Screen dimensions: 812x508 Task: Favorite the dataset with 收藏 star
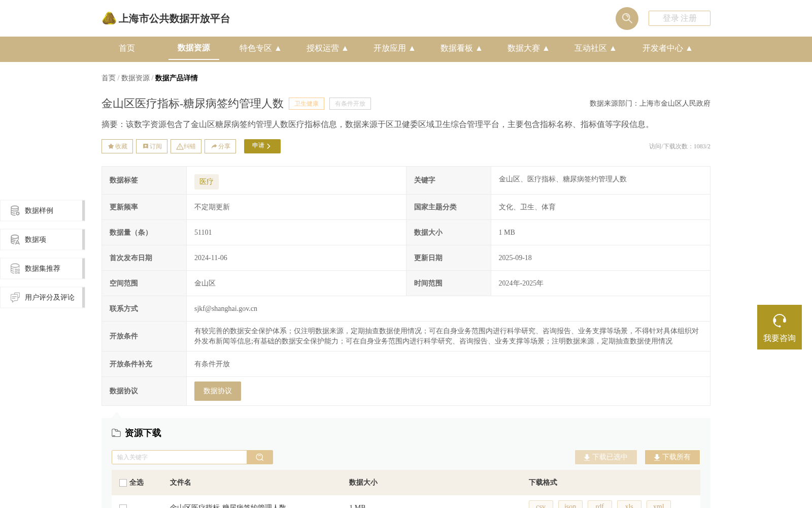coord(117,146)
